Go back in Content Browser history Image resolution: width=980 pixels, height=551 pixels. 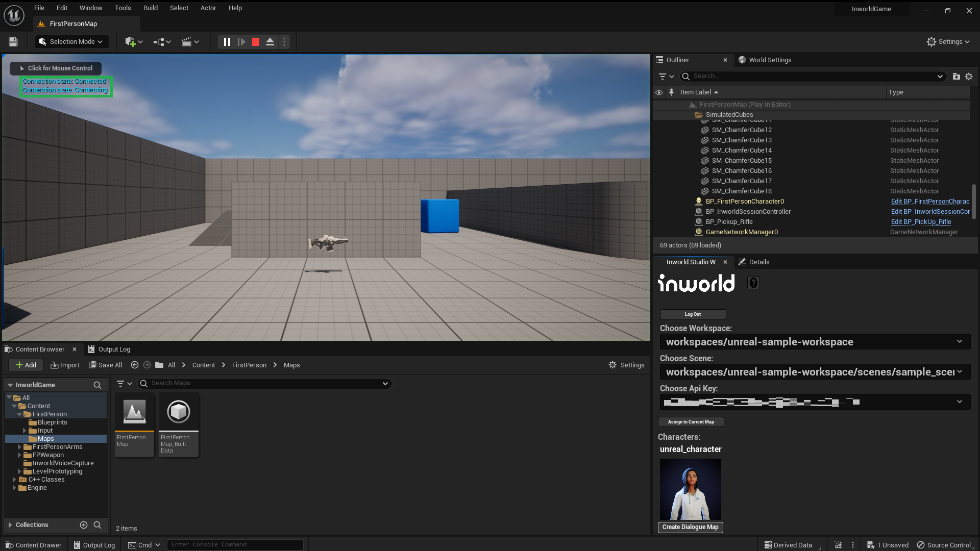[x=135, y=365]
